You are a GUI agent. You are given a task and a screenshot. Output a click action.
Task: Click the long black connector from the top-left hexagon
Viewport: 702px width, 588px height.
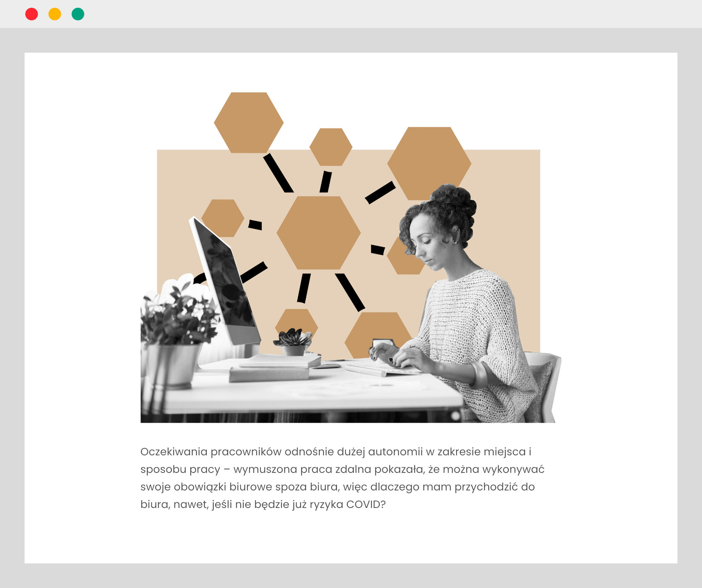(278, 173)
